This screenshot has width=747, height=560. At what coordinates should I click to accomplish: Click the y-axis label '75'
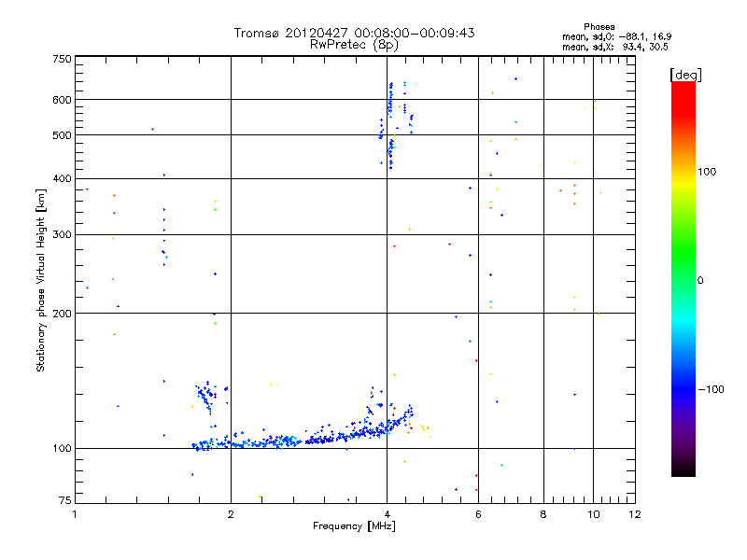pyautogui.click(x=65, y=500)
